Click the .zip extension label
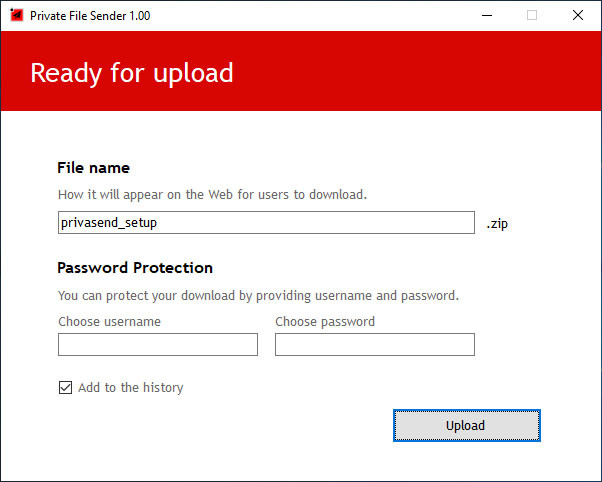The height and width of the screenshot is (482, 602). 497,224
